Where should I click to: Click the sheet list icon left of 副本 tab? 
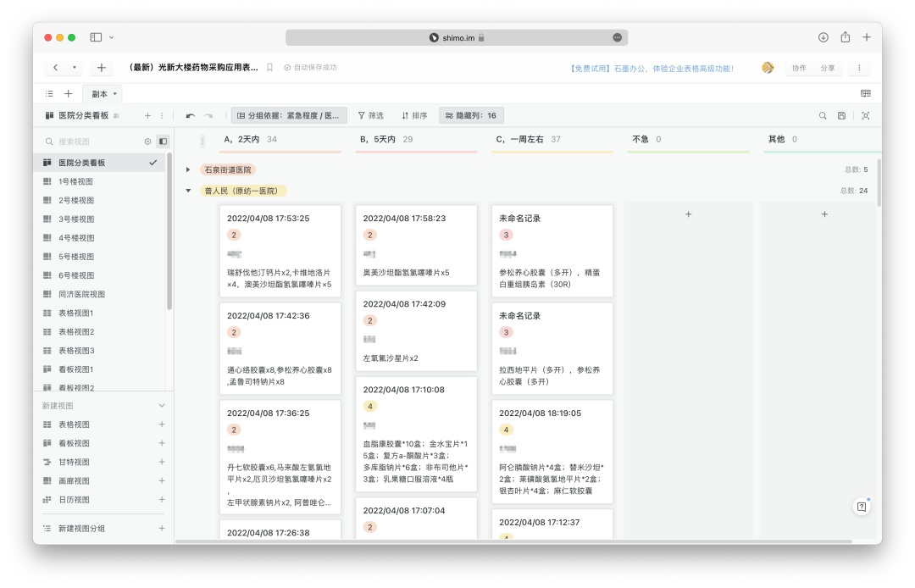click(49, 94)
